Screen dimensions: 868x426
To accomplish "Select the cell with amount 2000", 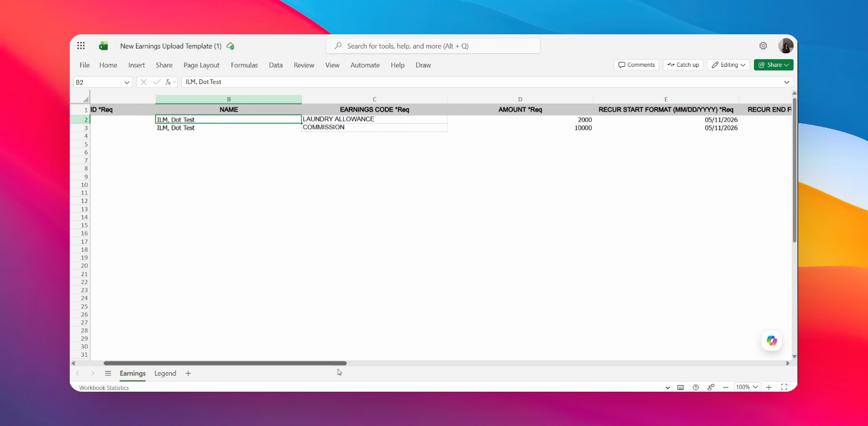I will [520, 120].
